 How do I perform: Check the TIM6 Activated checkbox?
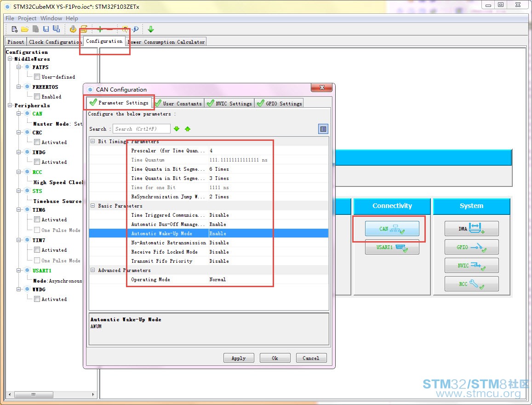click(37, 220)
